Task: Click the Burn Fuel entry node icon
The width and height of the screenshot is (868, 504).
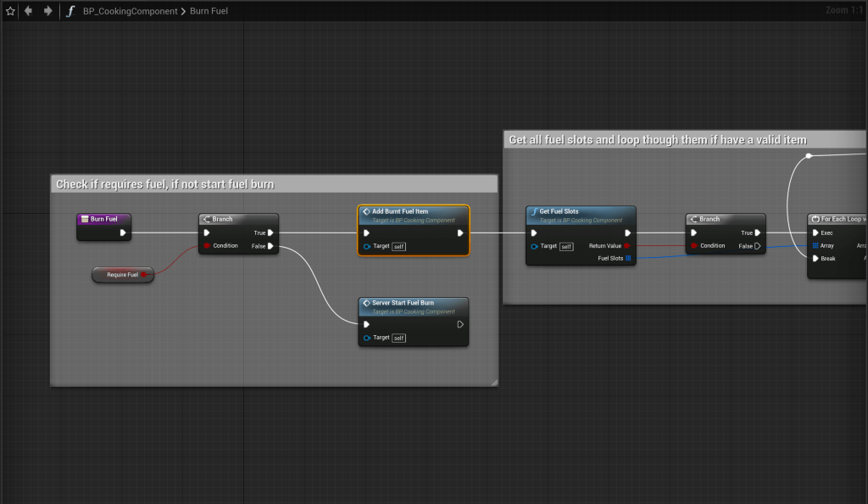Action: [x=85, y=219]
